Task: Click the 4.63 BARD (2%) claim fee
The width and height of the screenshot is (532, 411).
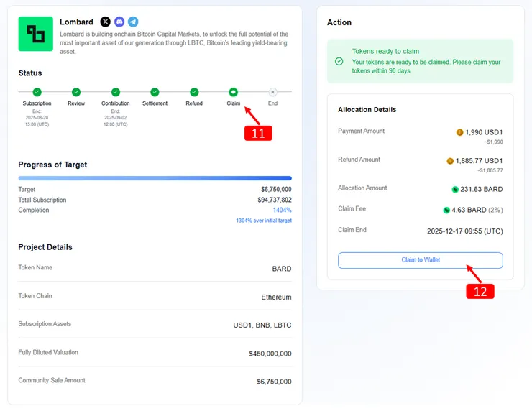Action: [x=477, y=211]
